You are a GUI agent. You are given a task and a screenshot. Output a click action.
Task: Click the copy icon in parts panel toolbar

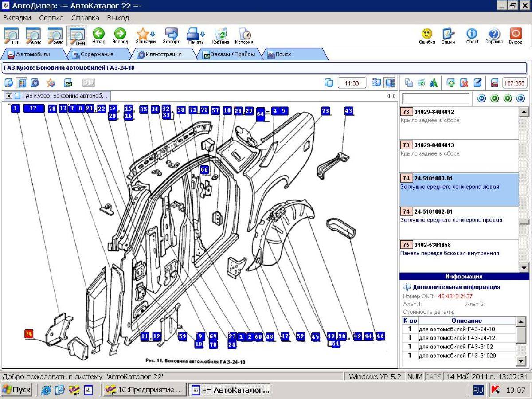(409, 83)
